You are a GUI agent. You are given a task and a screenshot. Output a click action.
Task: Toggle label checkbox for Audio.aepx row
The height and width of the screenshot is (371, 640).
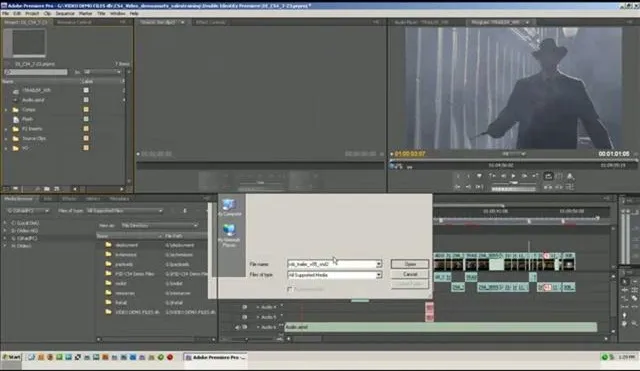coord(86,100)
